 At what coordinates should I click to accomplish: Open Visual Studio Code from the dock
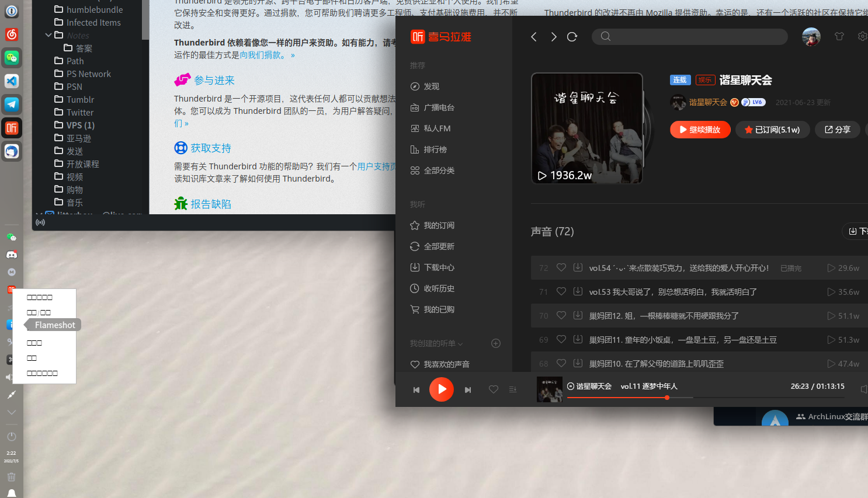[x=12, y=81]
